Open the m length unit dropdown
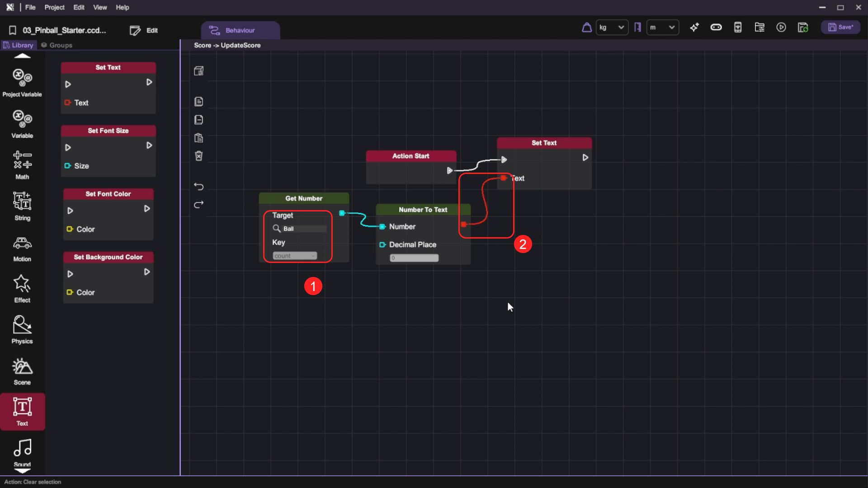This screenshot has width=868, height=488. tap(662, 28)
